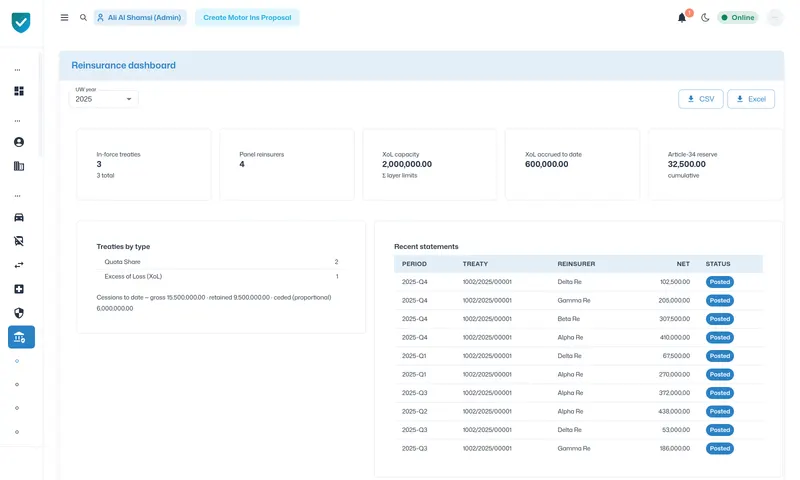Viewport: 800px width, 480px height.
Task: Toggle dark mode moon icon
Action: pyautogui.click(x=705, y=18)
